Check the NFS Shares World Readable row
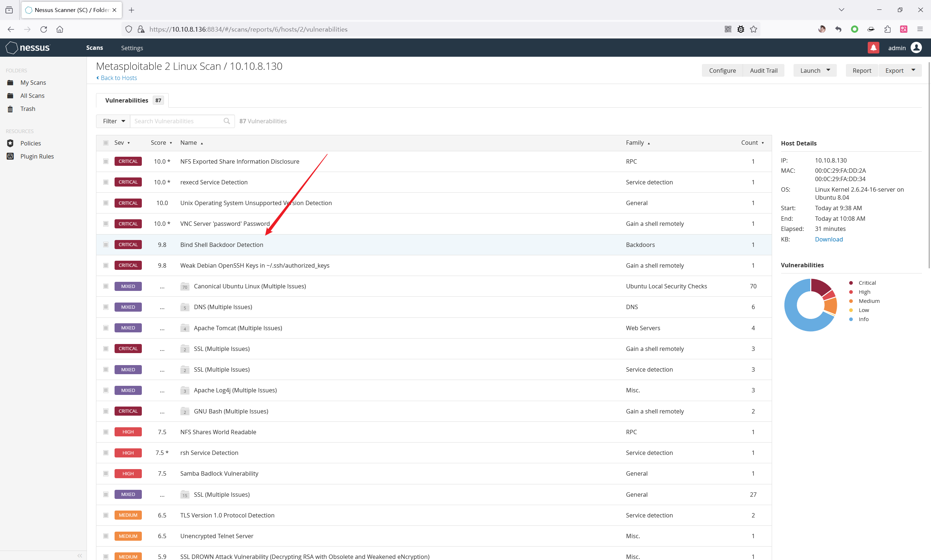931x560 pixels. point(106,432)
